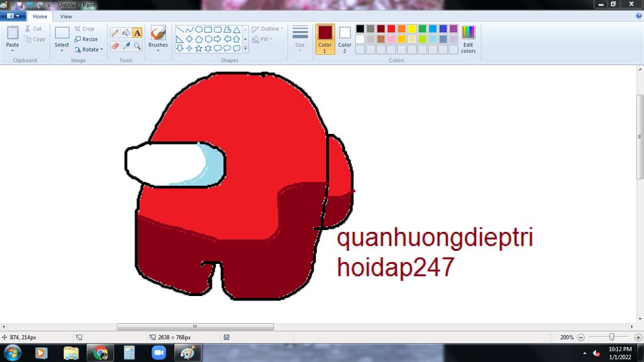The image size is (644, 362).
Task: Click the Cut button
Action: pos(33,29)
